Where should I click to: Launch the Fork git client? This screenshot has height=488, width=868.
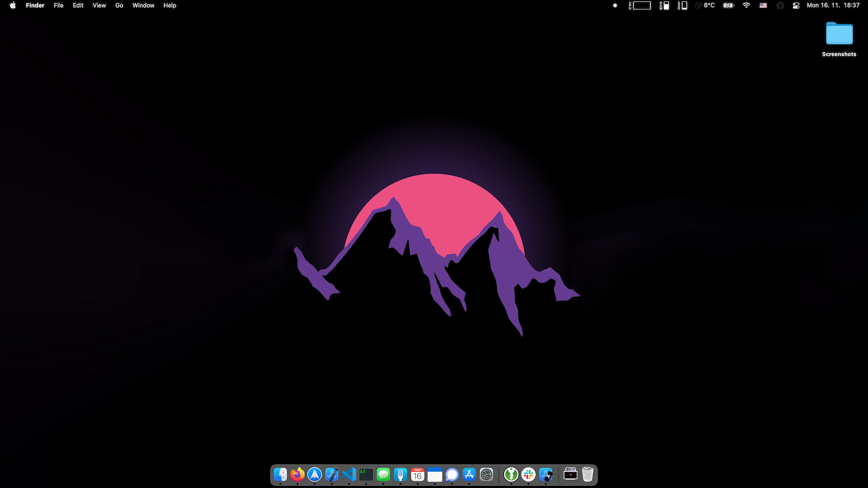tap(400, 474)
